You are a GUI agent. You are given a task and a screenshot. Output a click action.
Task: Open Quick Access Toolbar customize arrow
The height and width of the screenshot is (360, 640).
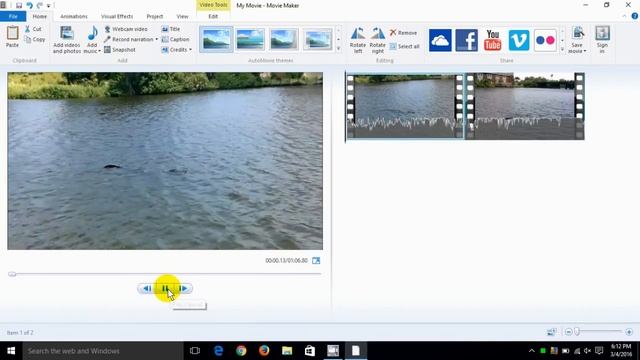[x=49, y=6]
